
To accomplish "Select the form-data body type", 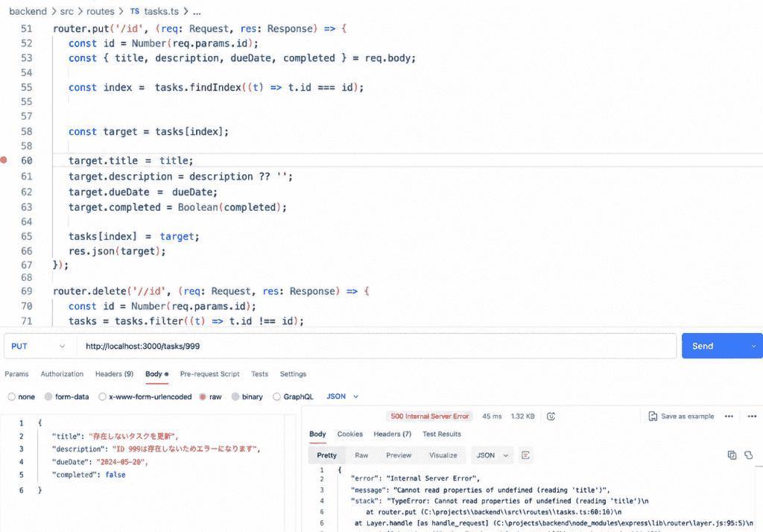I will tap(48, 397).
